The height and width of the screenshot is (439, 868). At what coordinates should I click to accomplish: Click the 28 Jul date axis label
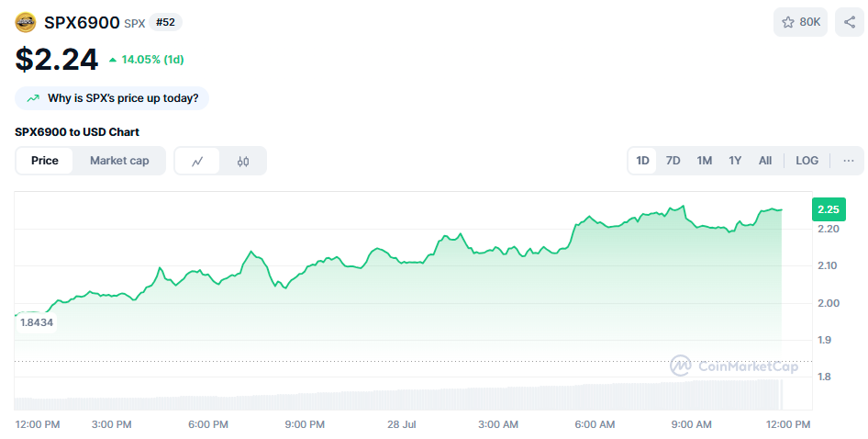coord(401,424)
